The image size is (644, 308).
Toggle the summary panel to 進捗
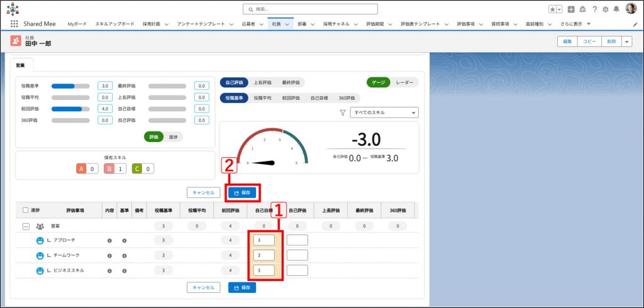(x=172, y=137)
